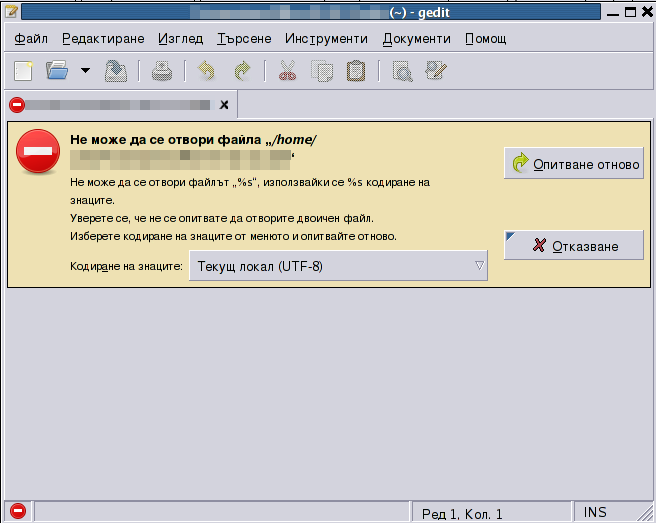Open the Помощ menu
Screen dimensions: 656x523
click(485, 39)
